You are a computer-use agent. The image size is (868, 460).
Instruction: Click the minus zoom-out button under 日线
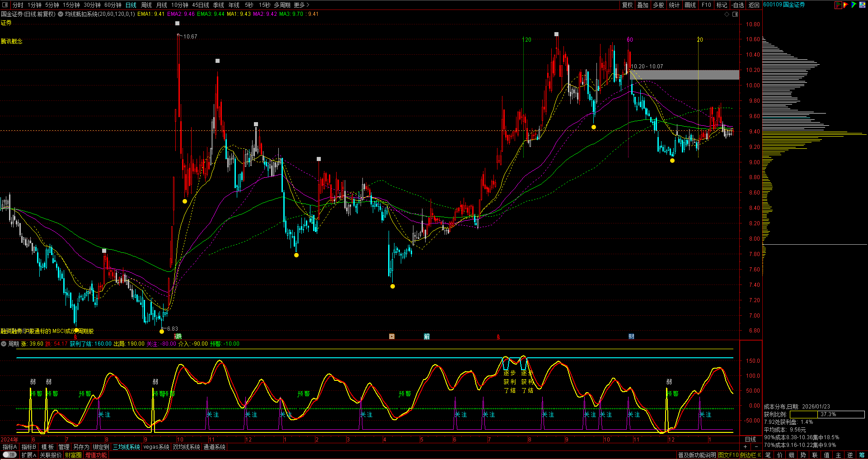756,447
